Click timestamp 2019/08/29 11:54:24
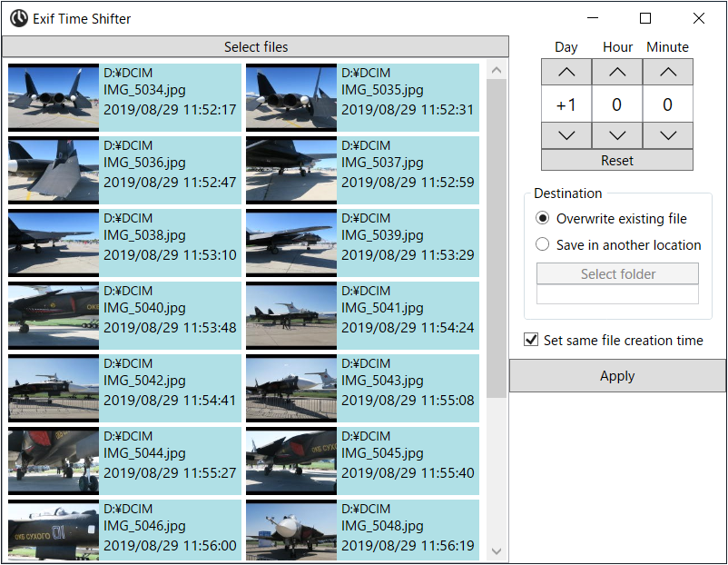Image resolution: width=728 pixels, height=565 pixels. pos(408,328)
